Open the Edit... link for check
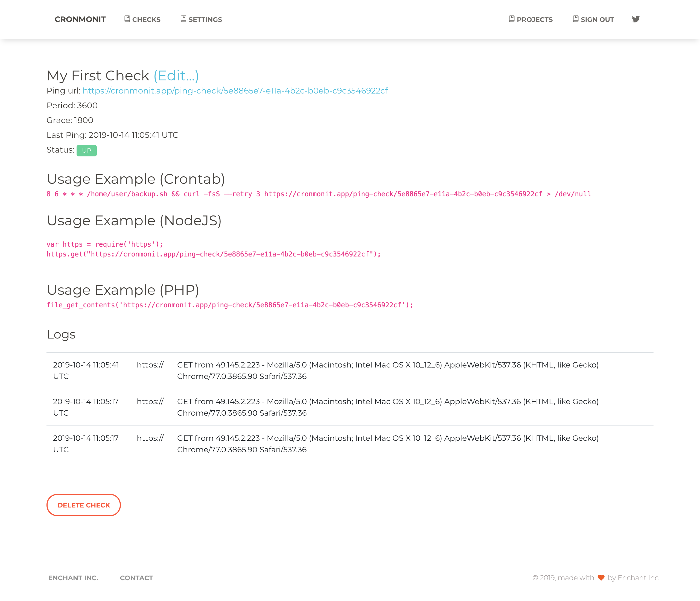The image size is (700, 601). pos(176,76)
